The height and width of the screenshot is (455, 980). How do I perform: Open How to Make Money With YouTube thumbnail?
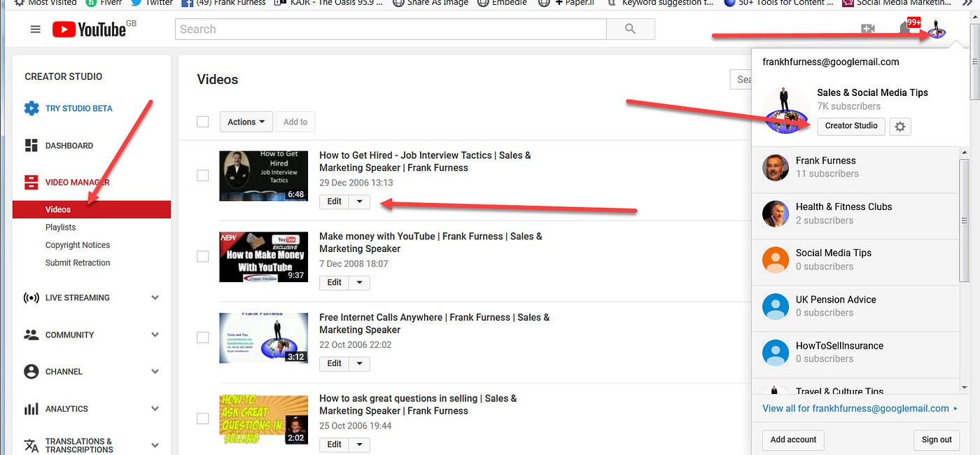point(263,257)
